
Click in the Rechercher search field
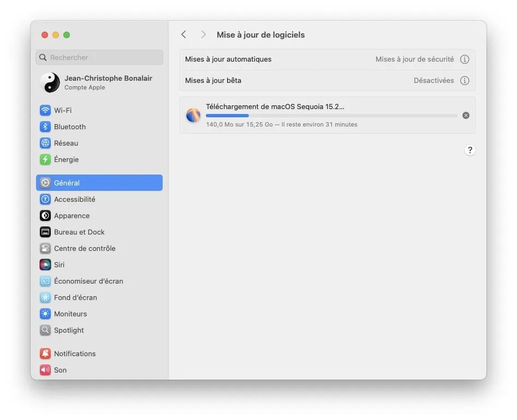[99, 57]
